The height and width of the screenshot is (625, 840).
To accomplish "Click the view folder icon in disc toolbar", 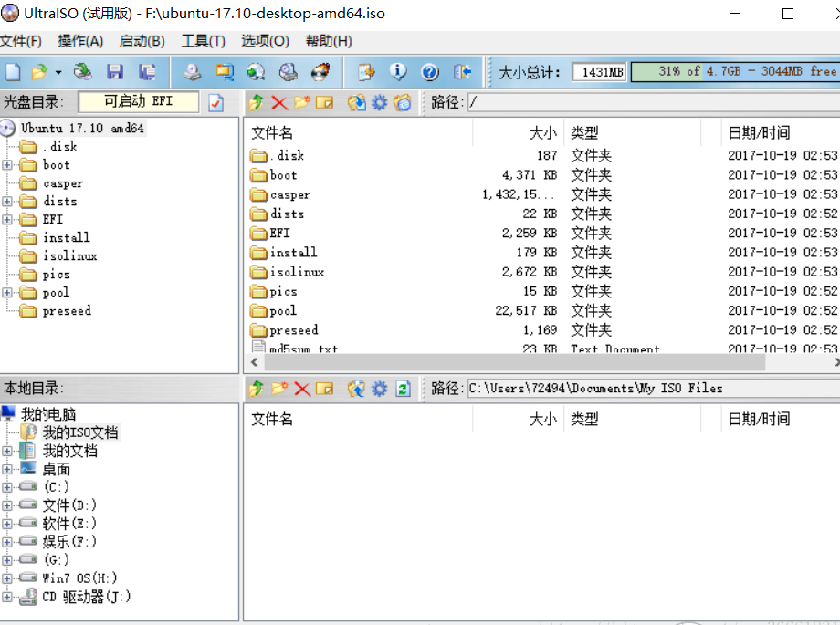I will coord(403,102).
